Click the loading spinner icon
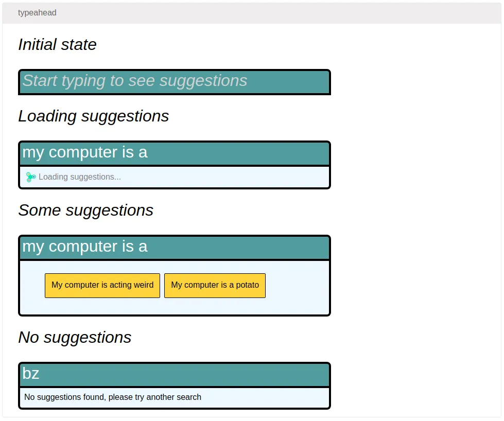 (x=31, y=177)
